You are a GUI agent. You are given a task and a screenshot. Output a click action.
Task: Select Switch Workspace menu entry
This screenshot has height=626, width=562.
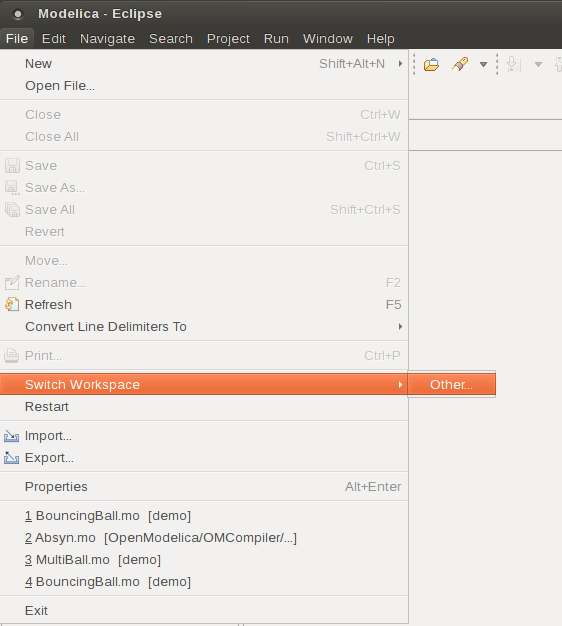(x=204, y=384)
